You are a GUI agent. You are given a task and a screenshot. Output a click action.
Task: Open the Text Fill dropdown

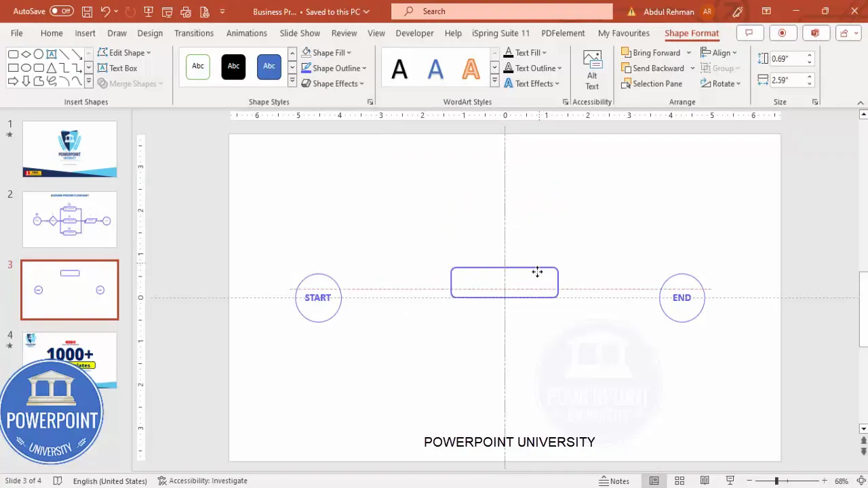click(525, 53)
